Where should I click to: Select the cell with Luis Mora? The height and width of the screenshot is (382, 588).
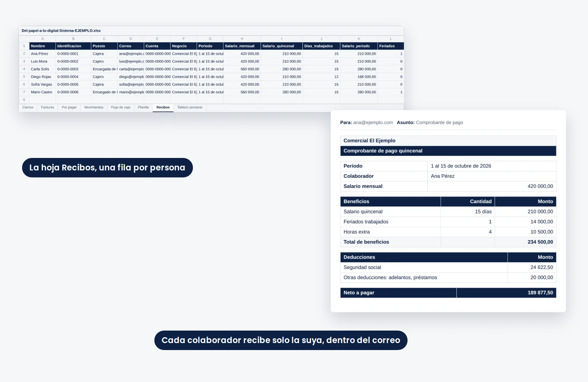pos(42,62)
